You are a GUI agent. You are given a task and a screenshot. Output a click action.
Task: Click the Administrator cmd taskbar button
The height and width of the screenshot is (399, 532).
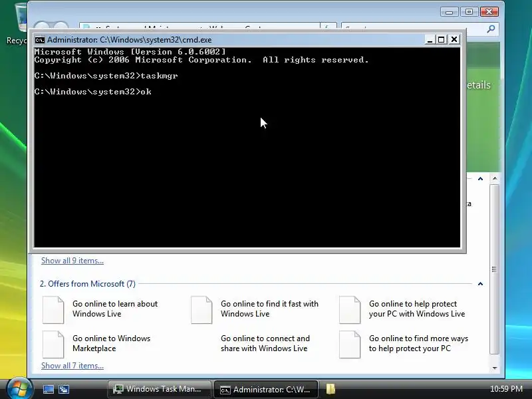click(266, 389)
